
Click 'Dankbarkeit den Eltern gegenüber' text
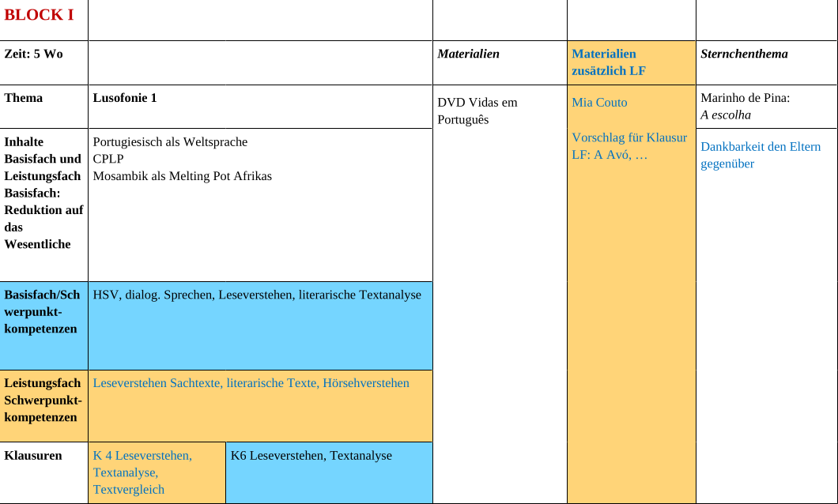[760, 155]
